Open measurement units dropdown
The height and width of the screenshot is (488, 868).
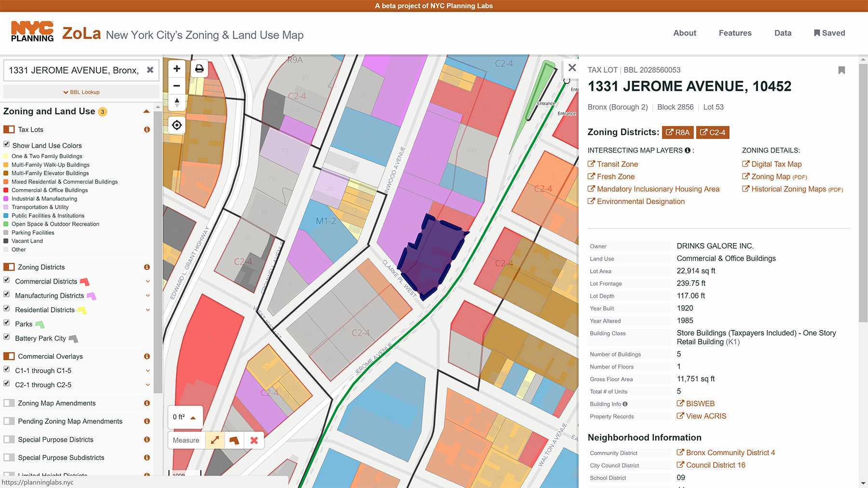[x=185, y=417]
